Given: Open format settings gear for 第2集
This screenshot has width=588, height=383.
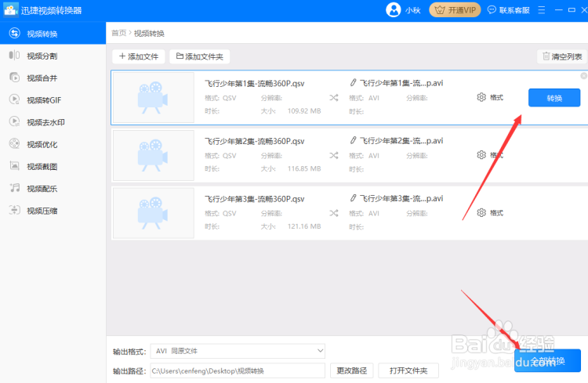Looking at the screenshot, I should 481,155.
